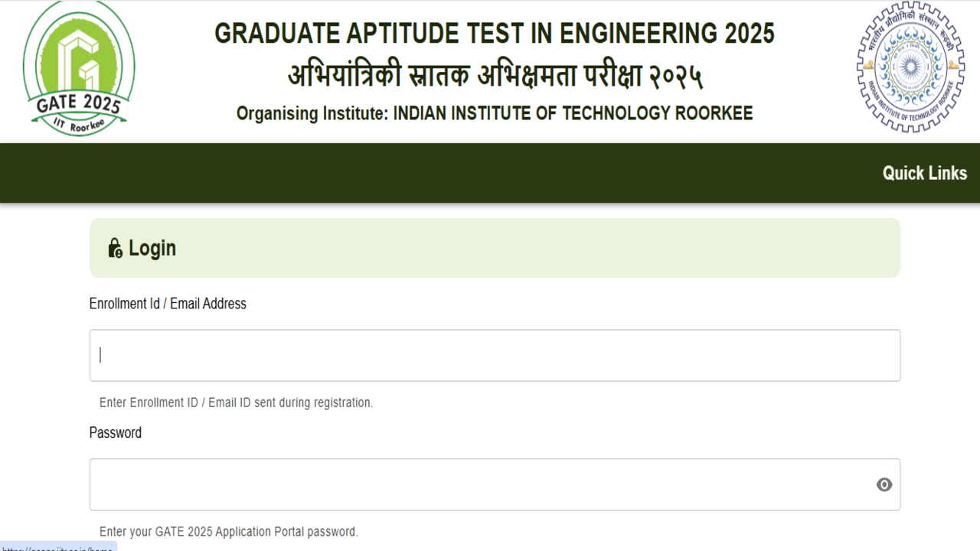Click the Password field label

[116, 432]
